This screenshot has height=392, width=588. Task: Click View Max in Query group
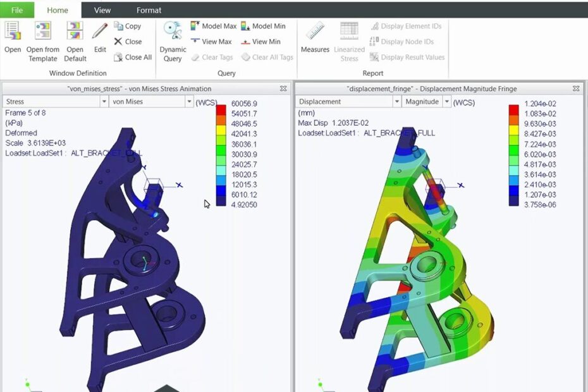click(x=211, y=42)
